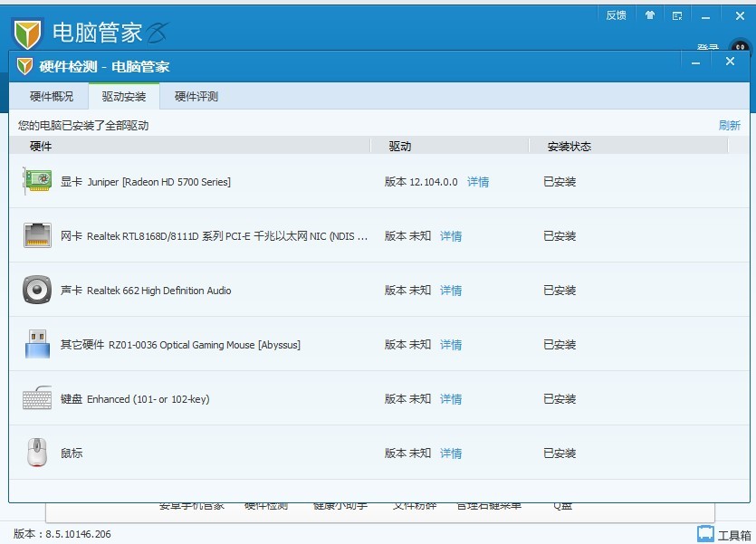Select 其它硬件 RZ01-0036 Optical Gaming Mouse text
756x544 pixels.
click(x=180, y=345)
